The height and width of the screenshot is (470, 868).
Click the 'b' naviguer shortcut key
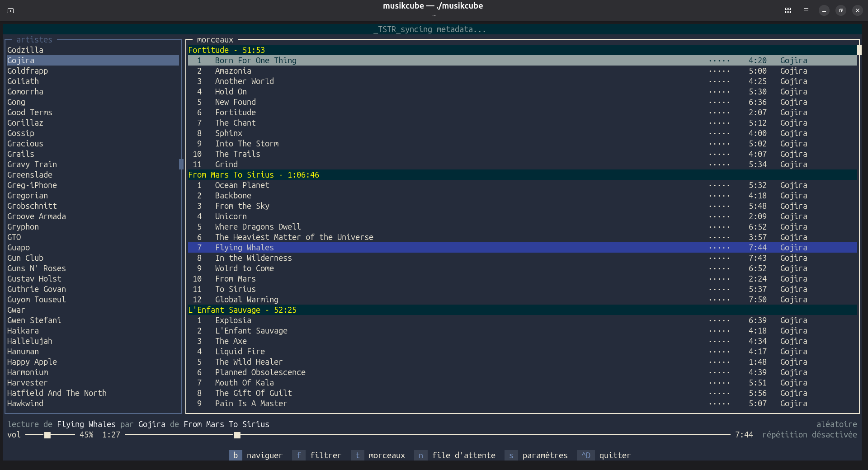click(x=235, y=456)
